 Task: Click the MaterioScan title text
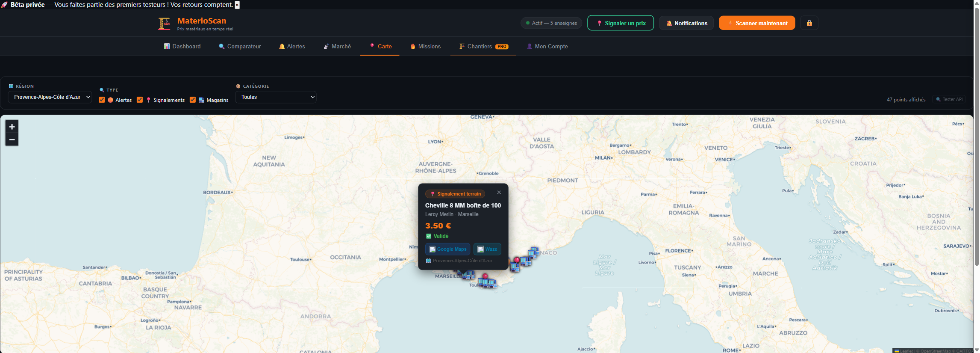click(202, 21)
